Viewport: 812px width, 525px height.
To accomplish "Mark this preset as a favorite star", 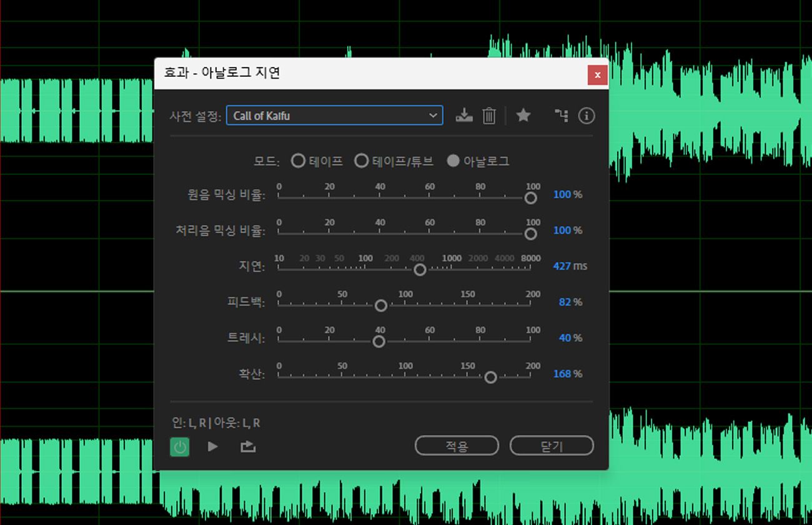I will click(x=523, y=115).
